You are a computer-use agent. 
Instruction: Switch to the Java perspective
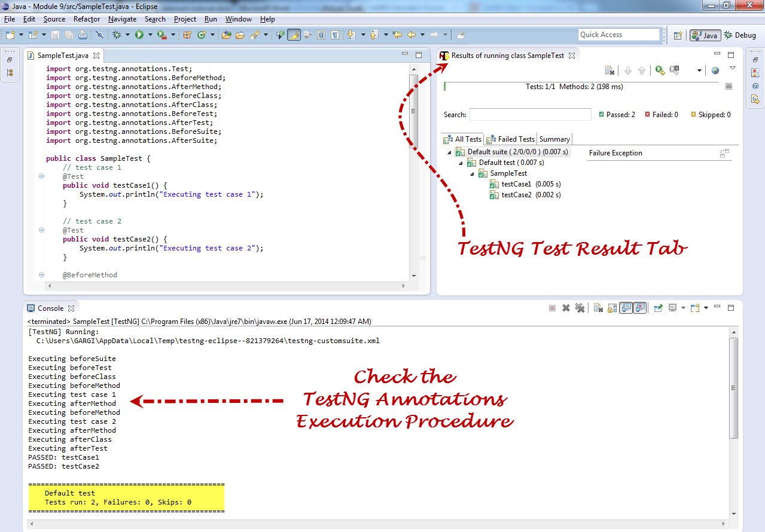(704, 35)
